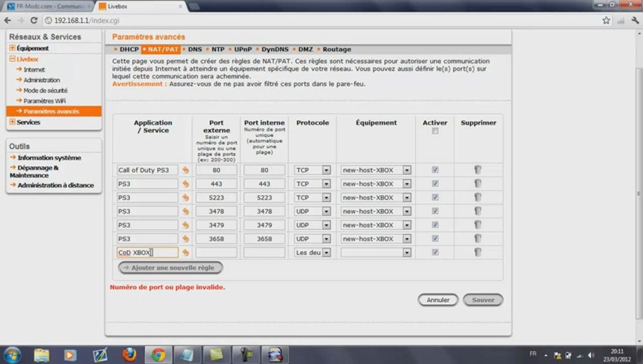Open Paramètres WiFi in the sidebar
This screenshot has height=364, width=643.
click(44, 101)
